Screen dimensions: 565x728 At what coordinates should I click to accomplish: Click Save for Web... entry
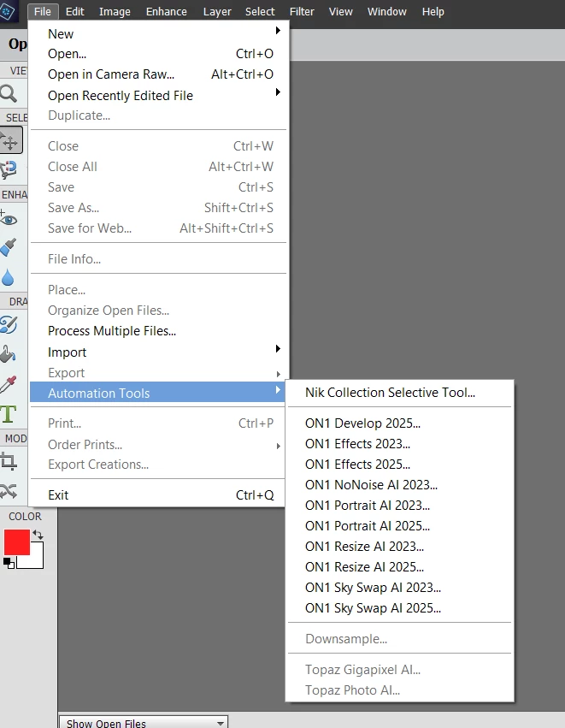(x=159, y=228)
